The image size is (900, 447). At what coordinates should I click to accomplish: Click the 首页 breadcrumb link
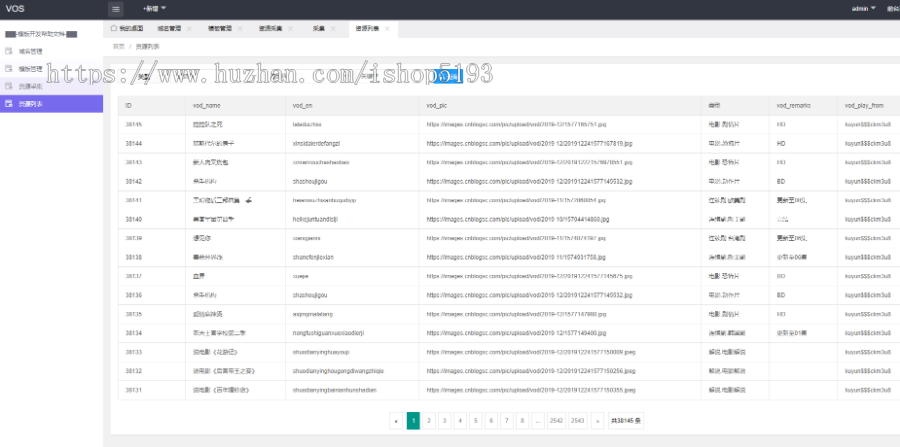(x=118, y=46)
